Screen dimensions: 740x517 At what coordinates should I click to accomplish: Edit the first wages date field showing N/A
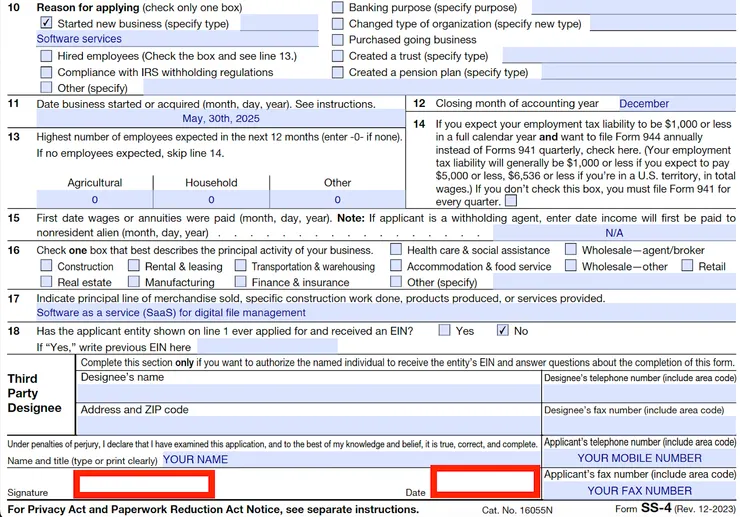pos(614,233)
